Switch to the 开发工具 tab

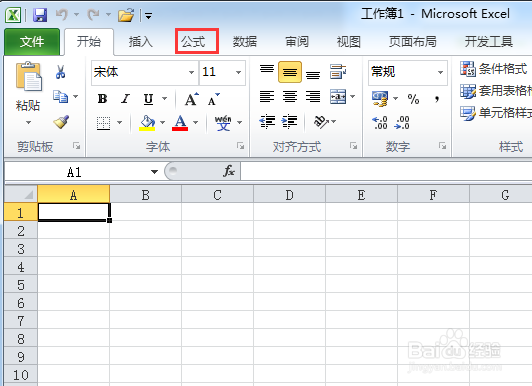(489, 42)
